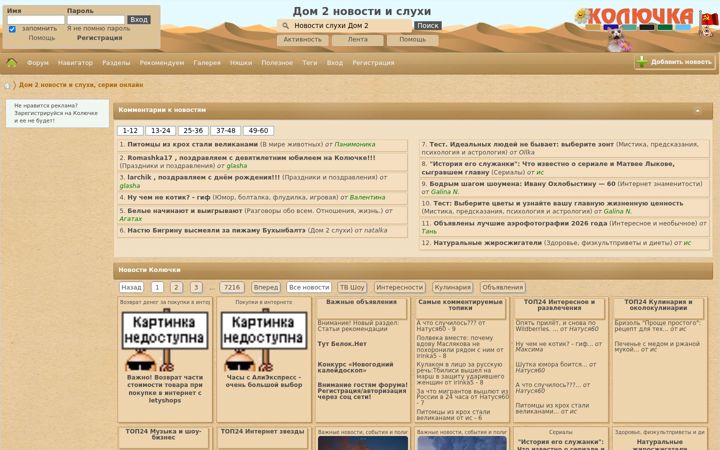Image resolution: width=720 pixels, height=450 pixels.
Task: Show comments 49-60 tab
Action: [x=259, y=131]
